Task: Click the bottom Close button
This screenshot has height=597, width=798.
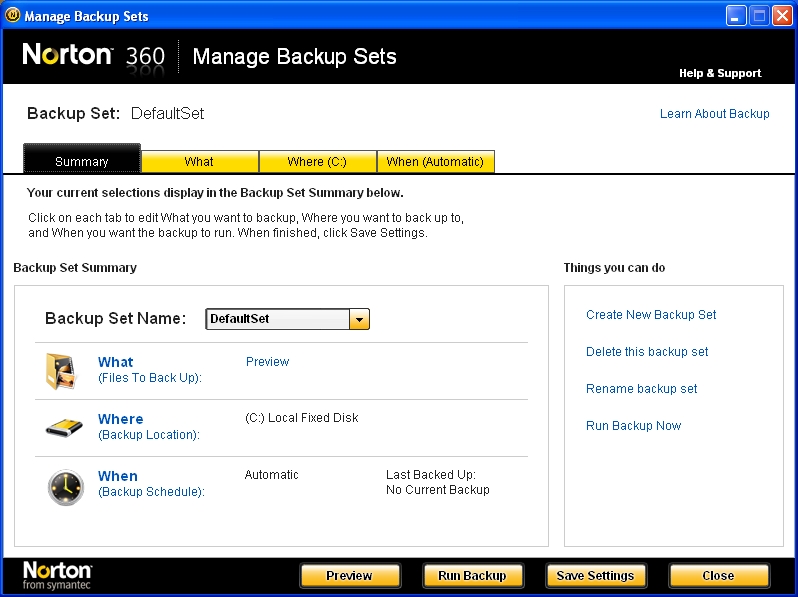Action: pyautogui.click(x=719, y=576)
